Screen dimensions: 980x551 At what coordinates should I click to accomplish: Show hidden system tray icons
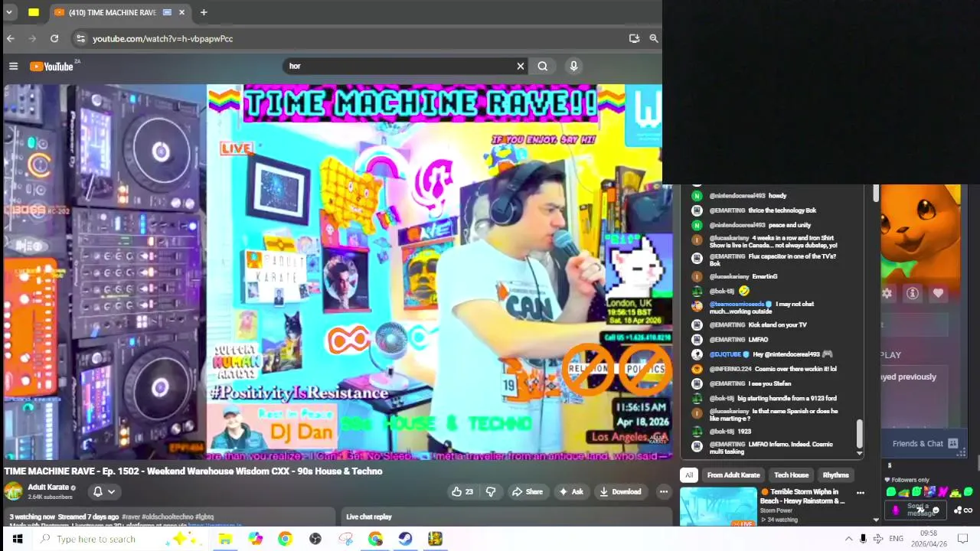[848, 539]
